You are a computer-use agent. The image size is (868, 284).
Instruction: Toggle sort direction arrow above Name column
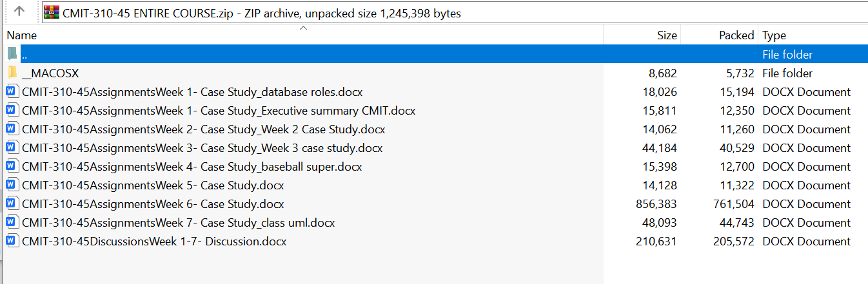tap(303, 28)
